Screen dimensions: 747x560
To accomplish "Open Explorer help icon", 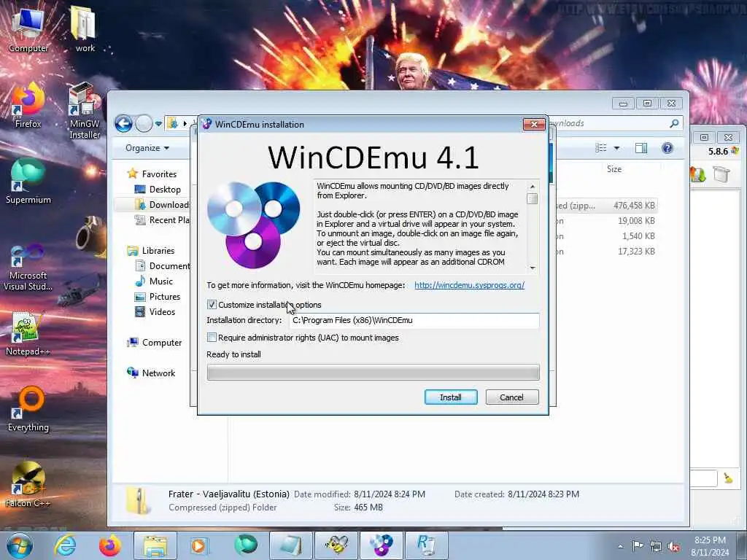I will [x=667, y=148].
